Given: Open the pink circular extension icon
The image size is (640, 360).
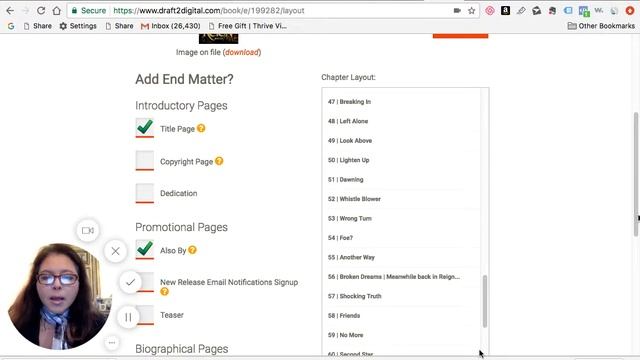Looking at the screenshot, I should (490, 11).
